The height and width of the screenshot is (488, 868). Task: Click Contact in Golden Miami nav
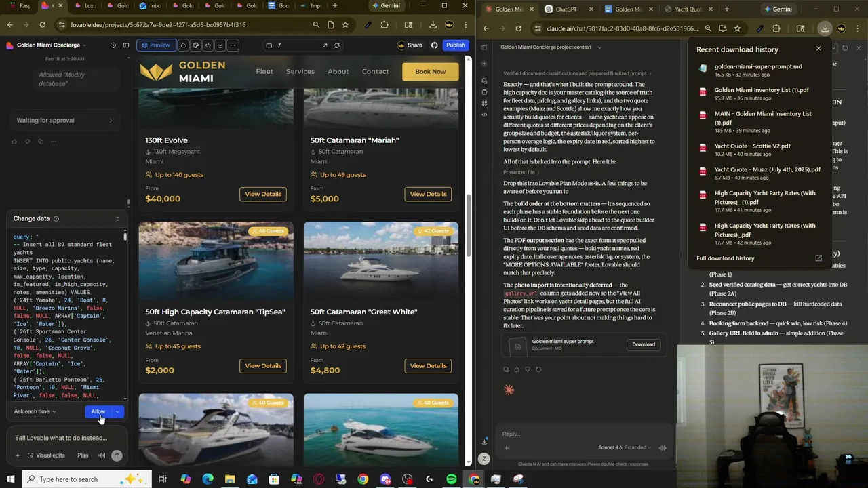376,72
